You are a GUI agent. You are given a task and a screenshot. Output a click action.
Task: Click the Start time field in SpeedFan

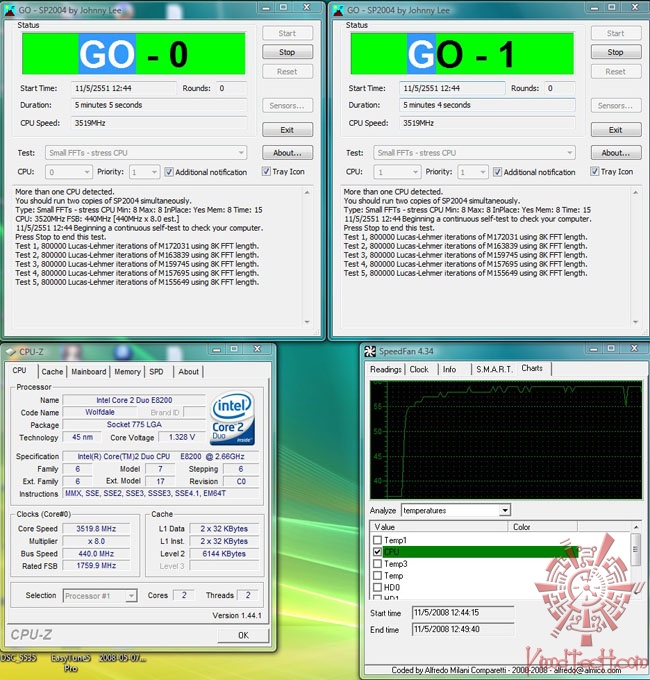click(x=463, y=613)
